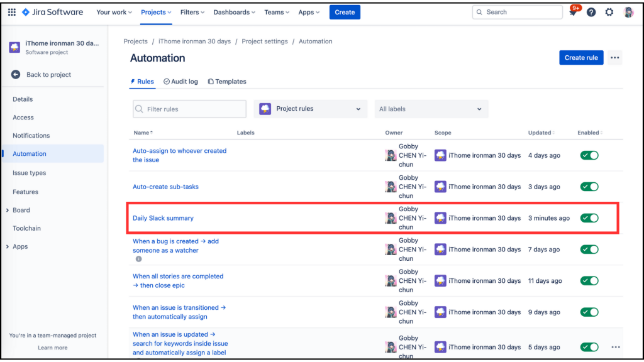Open the Projects dropdown menu

point(156,13)
